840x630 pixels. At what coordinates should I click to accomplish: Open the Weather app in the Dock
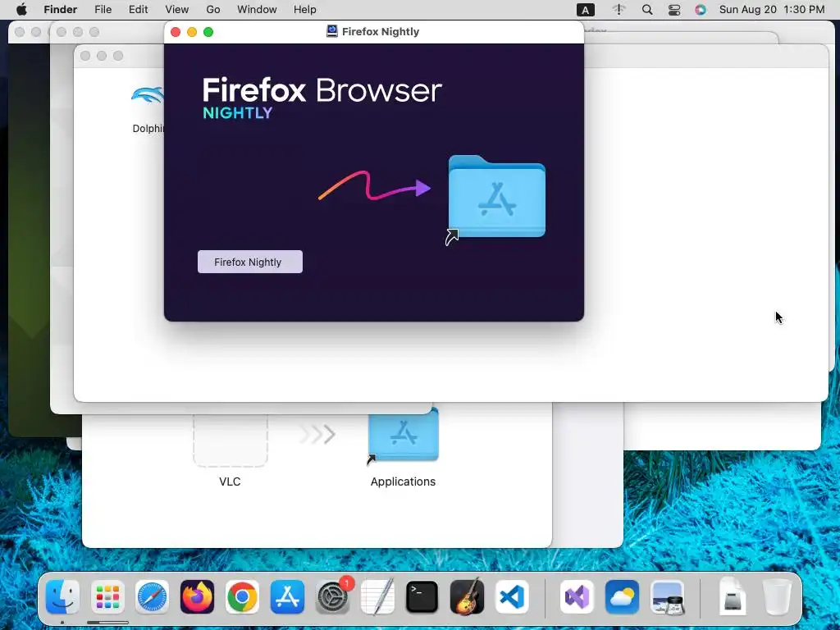tap(622, 597)
